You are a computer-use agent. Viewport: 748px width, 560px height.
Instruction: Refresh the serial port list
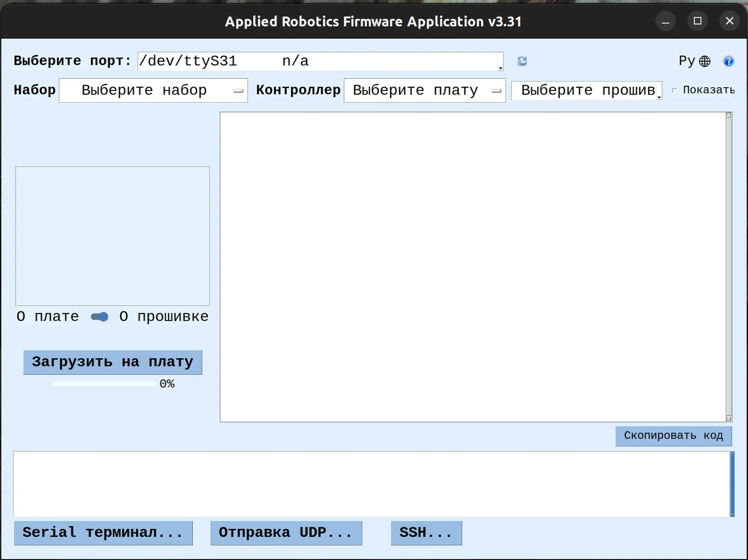click(x=522, y=61)
